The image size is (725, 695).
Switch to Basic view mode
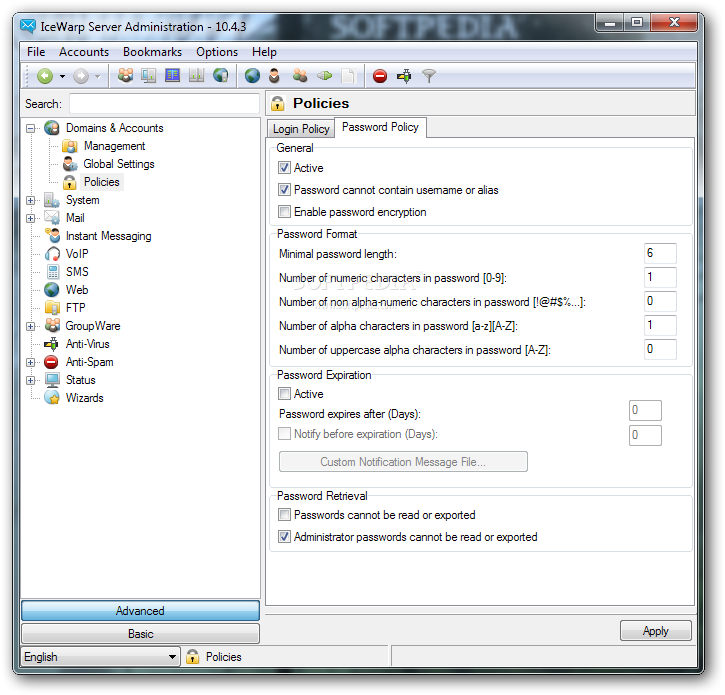point(140,634)
